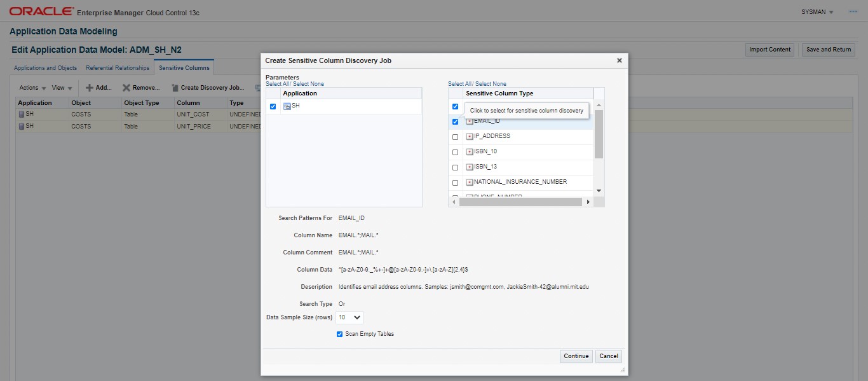Viewport: 868px width, 381px height.
Task: Click the SH application icon in the Application list
Action: click(287, 106)
